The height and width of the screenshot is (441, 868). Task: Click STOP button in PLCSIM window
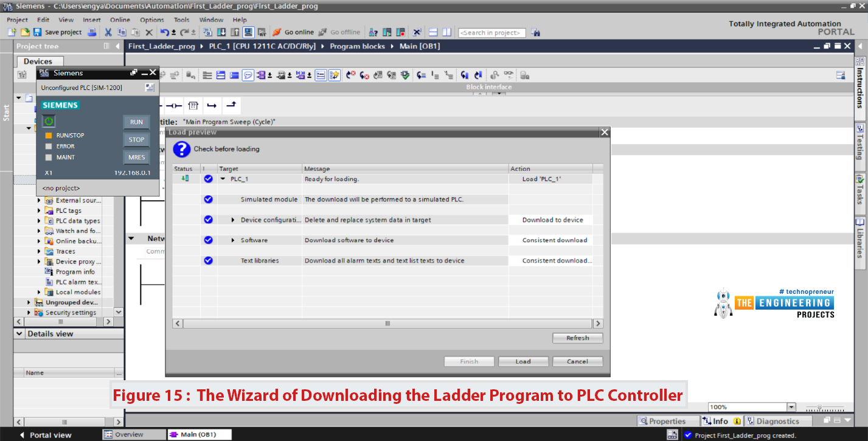(x=136, y=140)
